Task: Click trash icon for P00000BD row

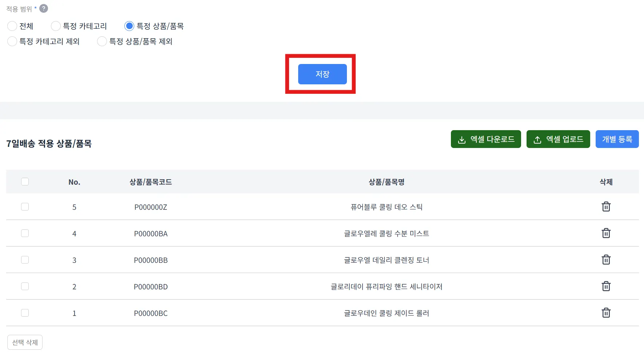Action: point(606,286)
